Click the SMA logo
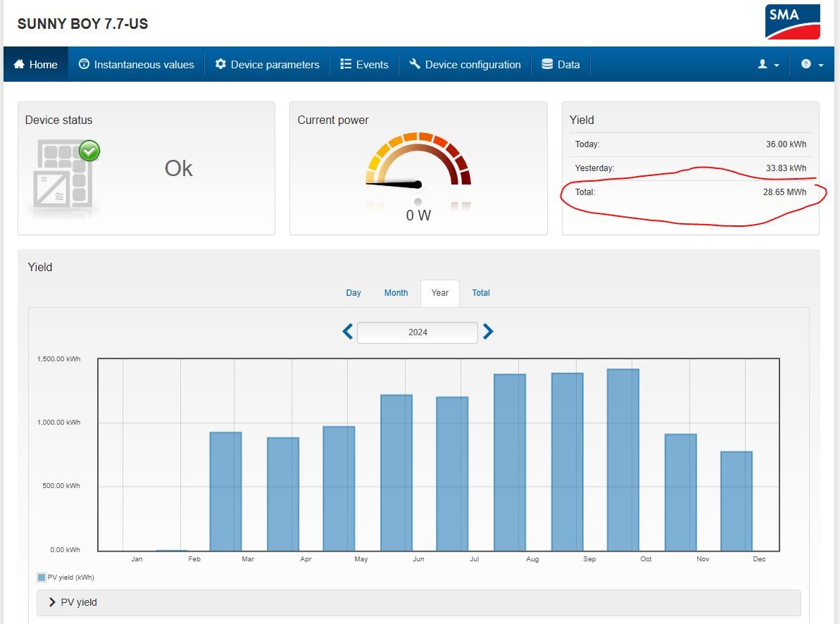The height and width of the screenshot is (624, 840). pos(792,22)
